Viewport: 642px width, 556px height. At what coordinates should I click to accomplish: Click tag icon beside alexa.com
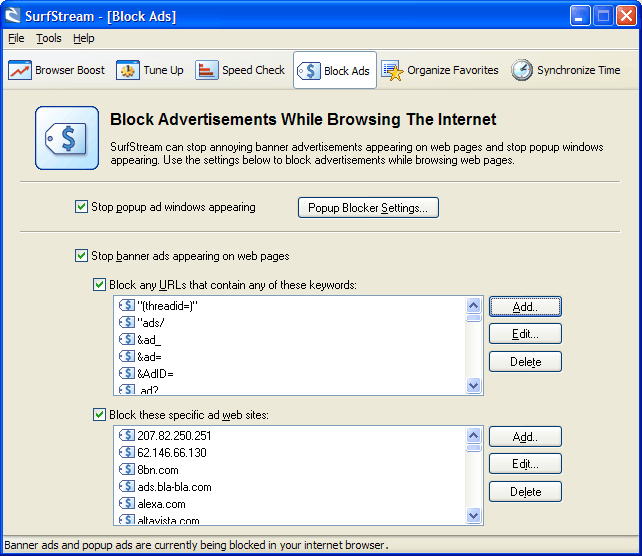click(x=127, y=504)
